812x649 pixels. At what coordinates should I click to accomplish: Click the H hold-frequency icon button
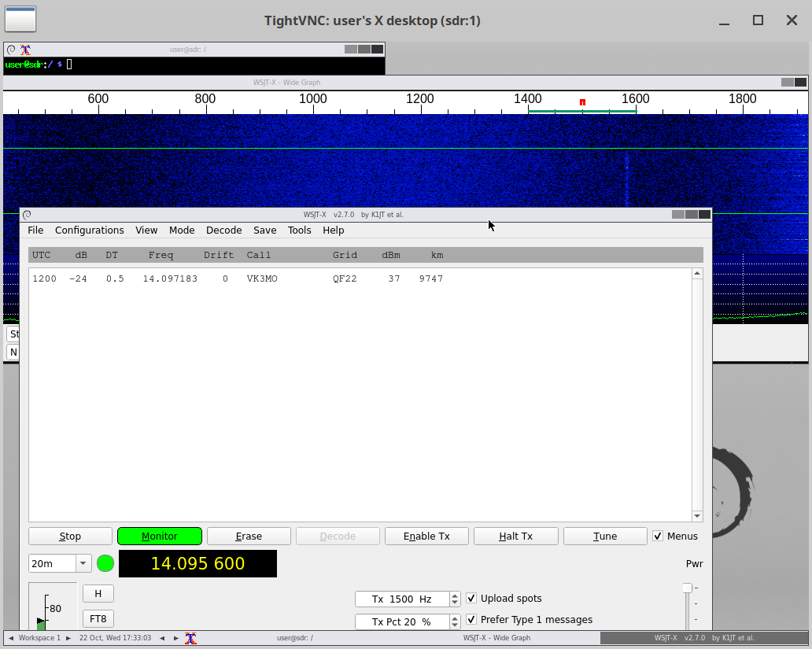(x=98, y=593)
